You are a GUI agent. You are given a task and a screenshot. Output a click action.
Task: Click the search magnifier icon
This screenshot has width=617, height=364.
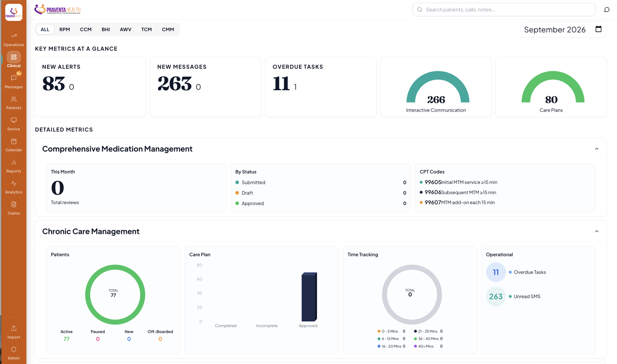(x=420, y=10)
